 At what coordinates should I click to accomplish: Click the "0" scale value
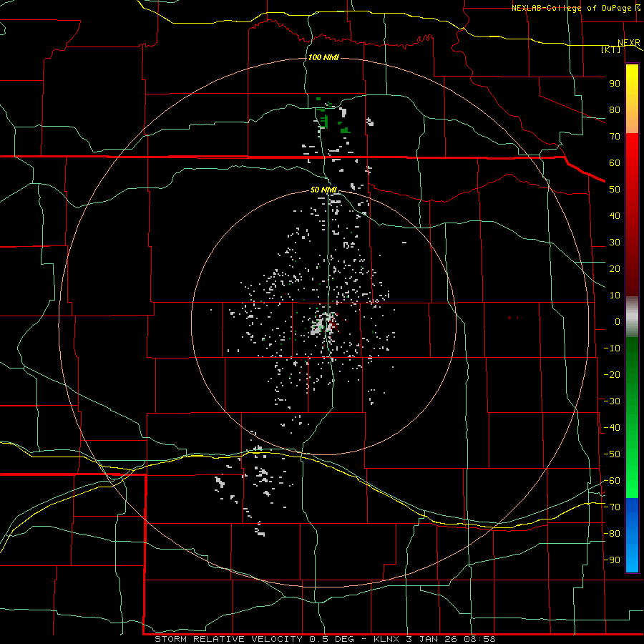[618, 322]
